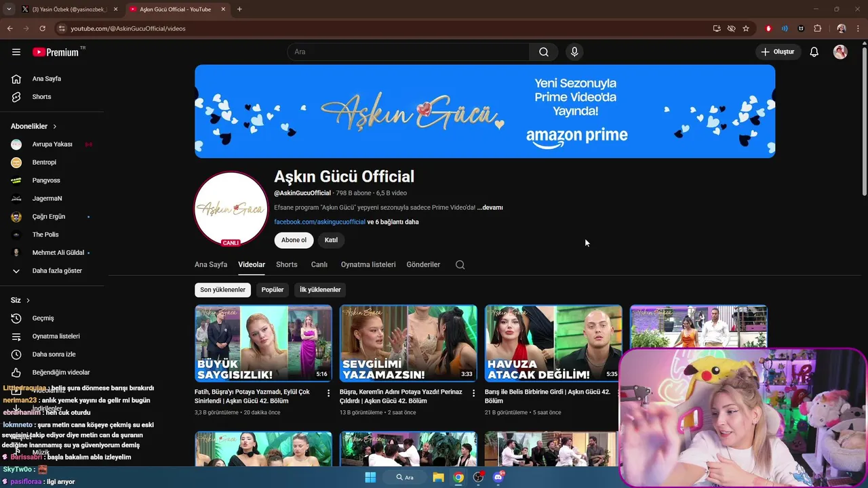Reload the page with browser refresh
The image size is (868, 488).
42,28
